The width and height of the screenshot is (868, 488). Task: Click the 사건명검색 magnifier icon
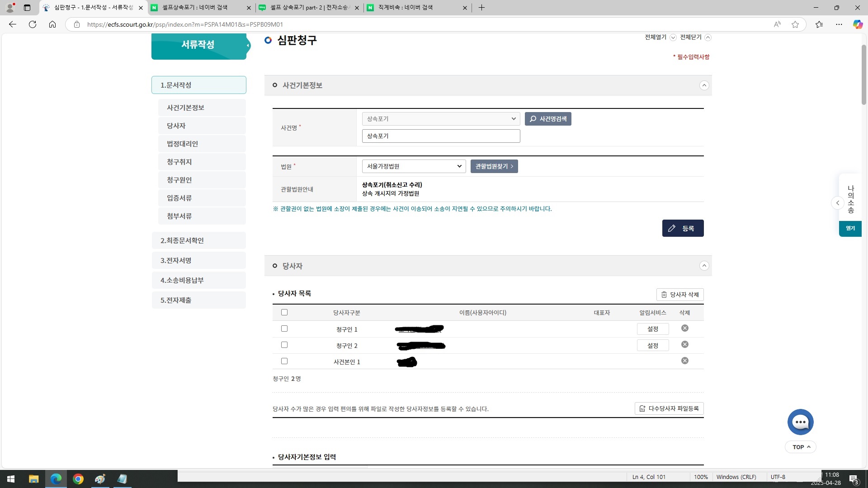(x=533, y=119)
